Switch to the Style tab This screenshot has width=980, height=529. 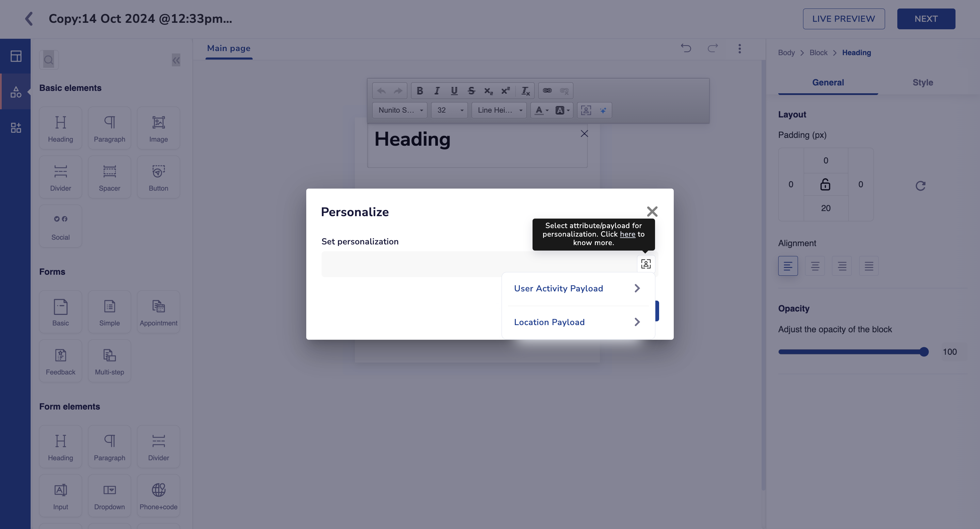[x=922, y=83]
